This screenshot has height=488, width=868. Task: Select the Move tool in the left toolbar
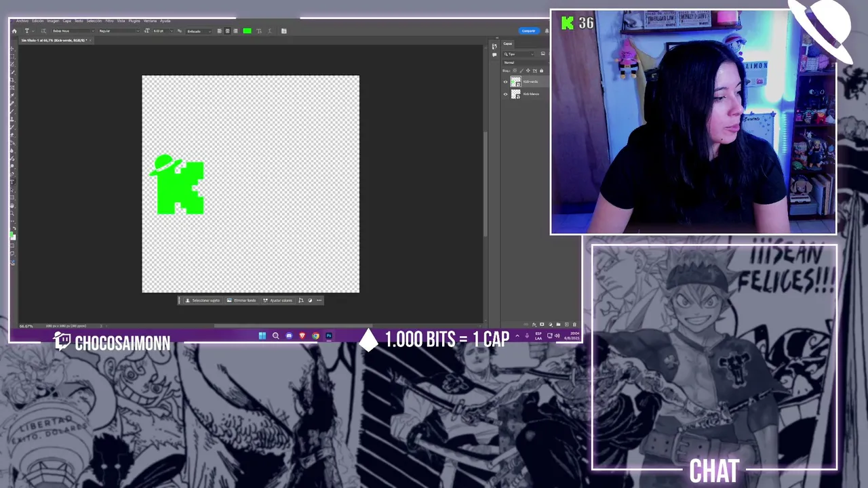[12, 48]
